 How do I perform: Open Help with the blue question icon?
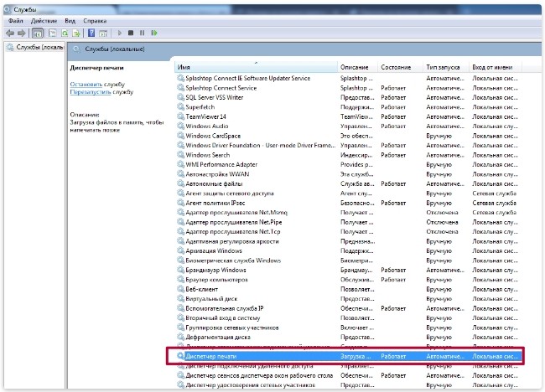point(91,33)
